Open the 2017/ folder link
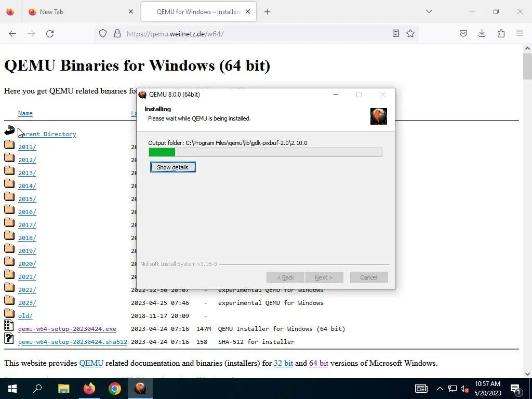This screenshot has height=399, width=532. pos(27,225)
